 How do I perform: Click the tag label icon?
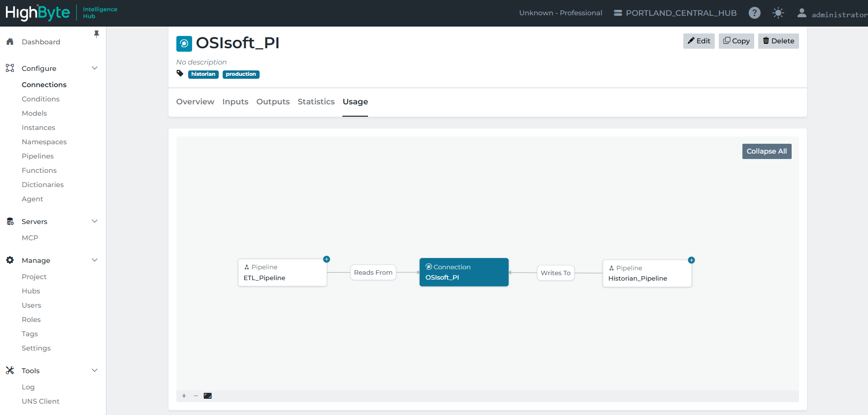180,74
